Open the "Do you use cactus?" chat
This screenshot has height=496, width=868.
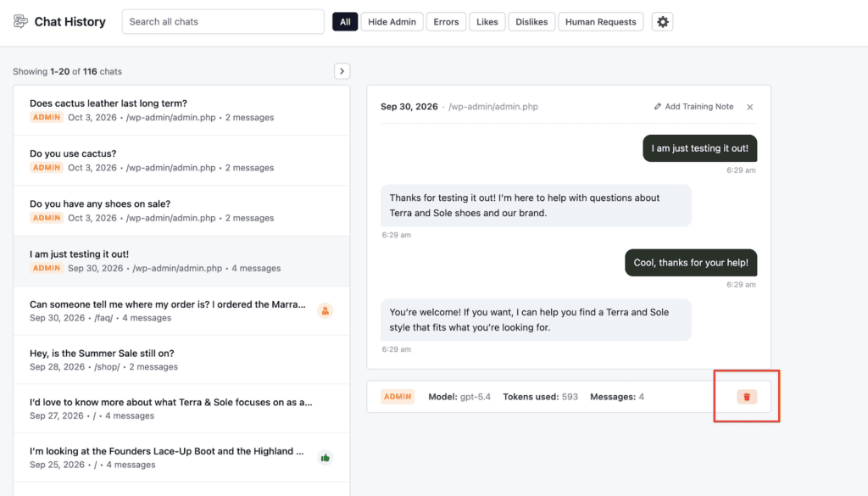click(x=181, y=160)
